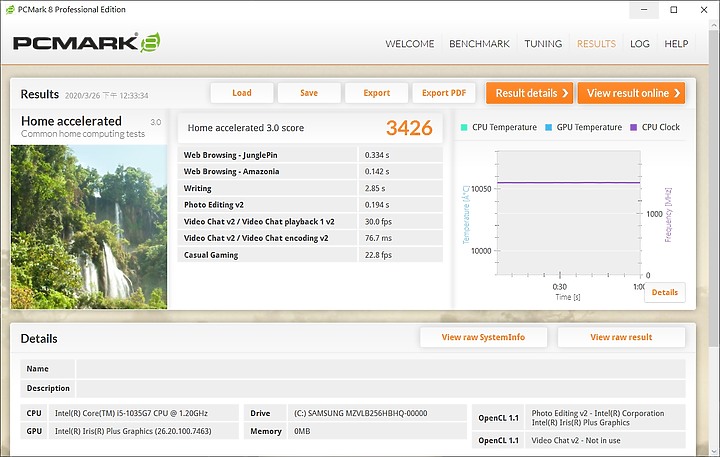Minimize the PCMark 8 window
The height and width of the screenshot is (457, 720).
644,10
